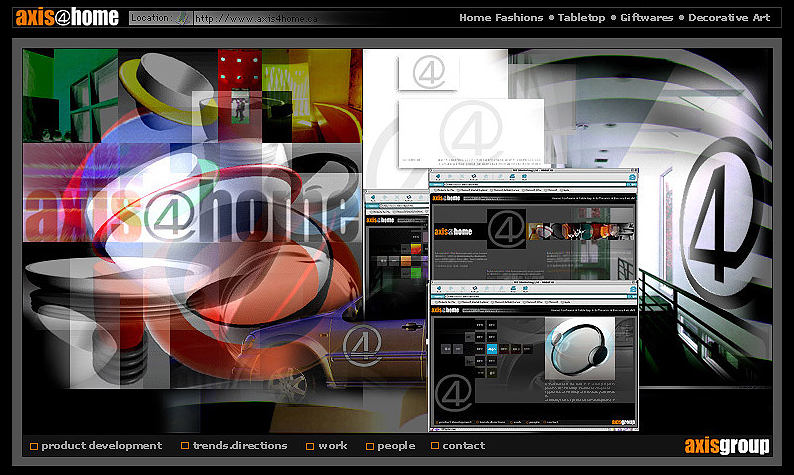Click the Location URL field http://www.axis4home.ca

(256, 19)
